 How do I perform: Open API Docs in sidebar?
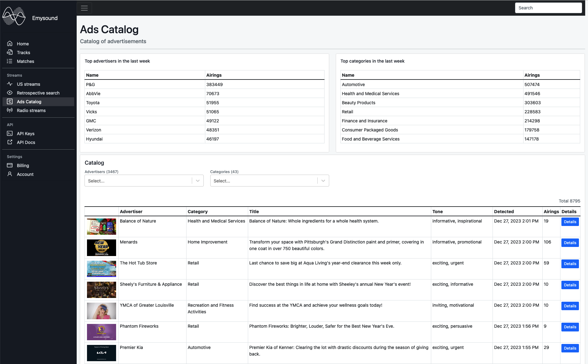26,142
